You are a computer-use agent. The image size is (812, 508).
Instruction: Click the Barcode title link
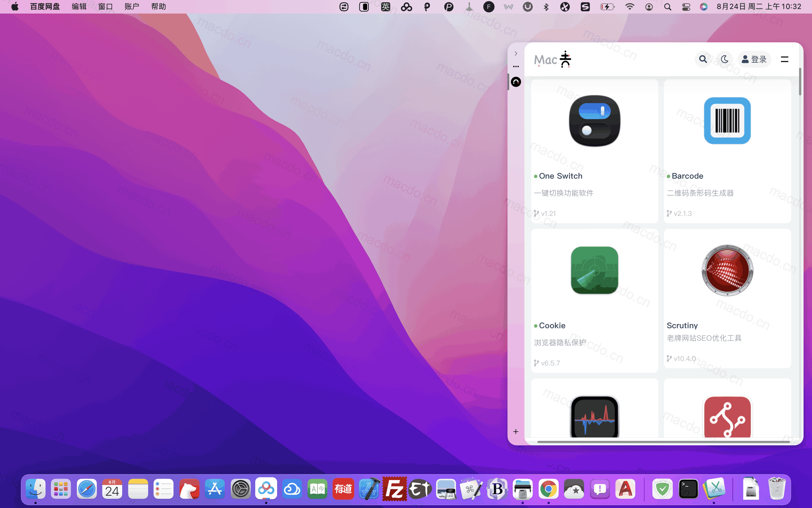687,176
